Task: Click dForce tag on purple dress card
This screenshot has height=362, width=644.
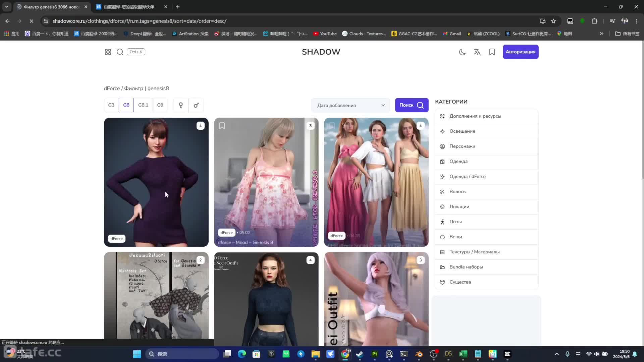Action: click(116, 239)
